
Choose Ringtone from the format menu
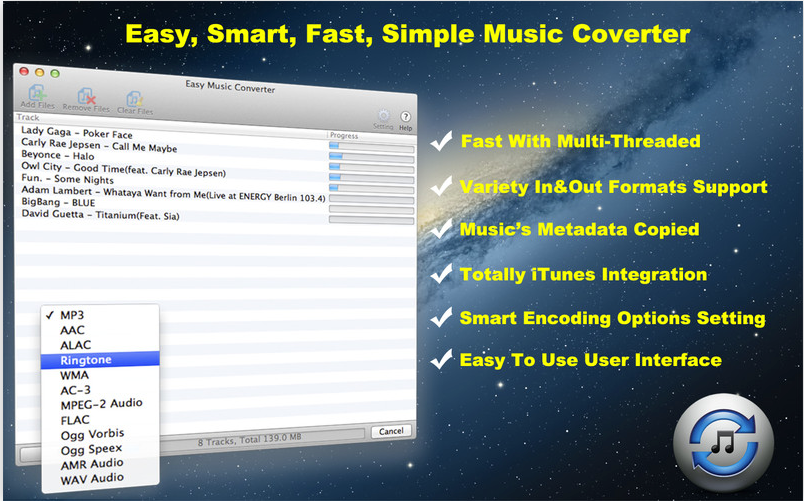[x=86, y=359]
